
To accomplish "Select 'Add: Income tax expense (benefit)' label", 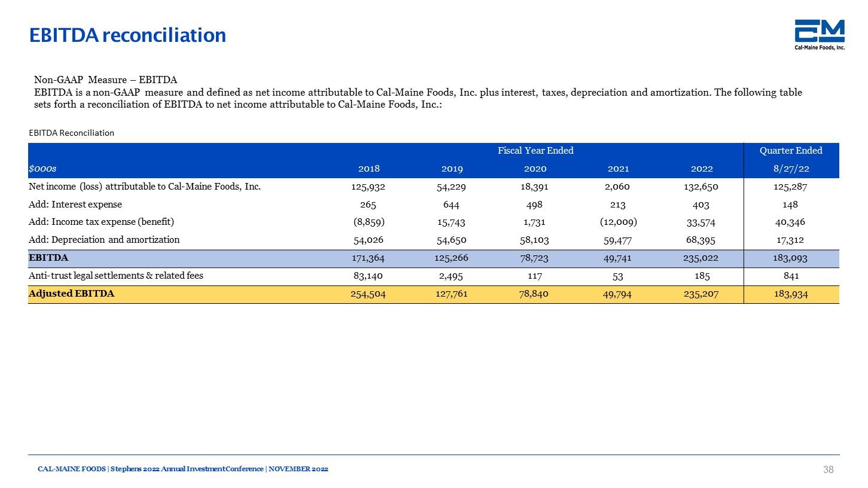I will coord(102,222).
